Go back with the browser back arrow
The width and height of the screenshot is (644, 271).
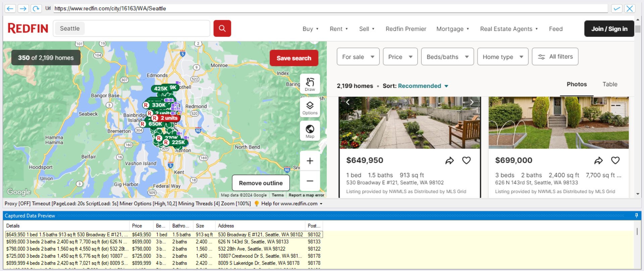coord(10,8)
